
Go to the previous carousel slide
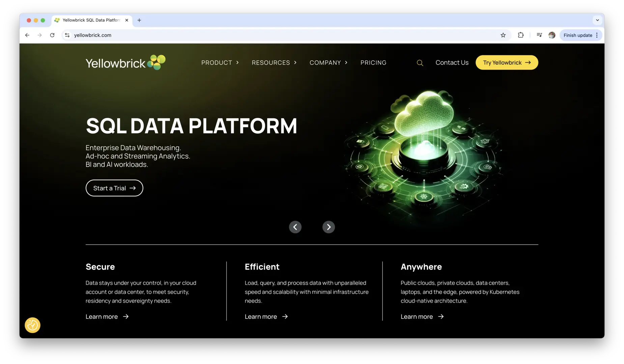[x=295, y=227]
